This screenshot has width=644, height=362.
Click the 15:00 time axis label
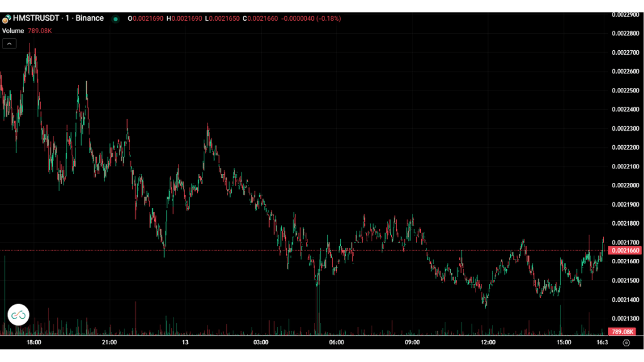(x=563, y=343)
